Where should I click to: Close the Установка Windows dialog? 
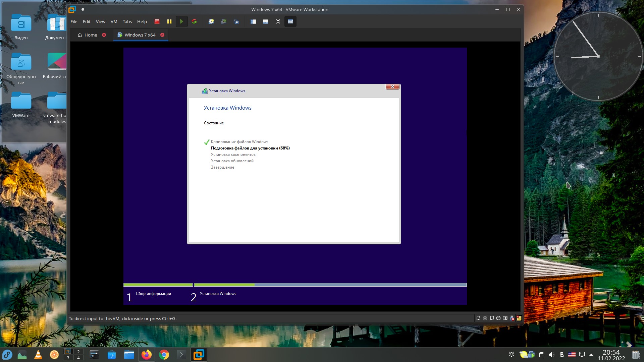[392, 86]
